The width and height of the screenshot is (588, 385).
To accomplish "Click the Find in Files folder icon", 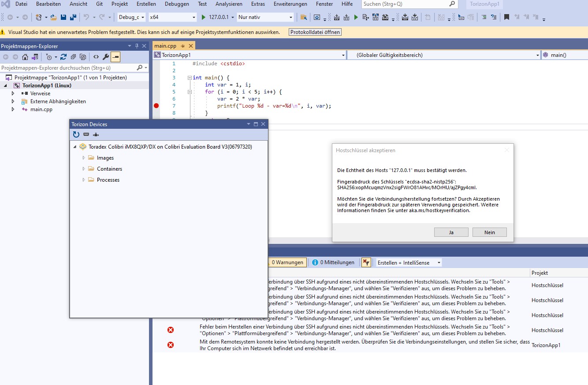I will [x=303, y=17].
